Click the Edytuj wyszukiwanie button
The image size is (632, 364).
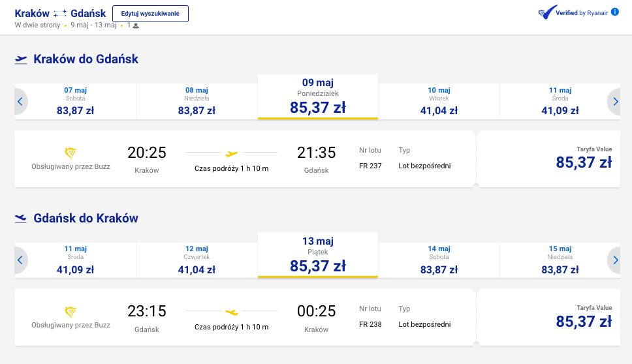coord(150,14)
